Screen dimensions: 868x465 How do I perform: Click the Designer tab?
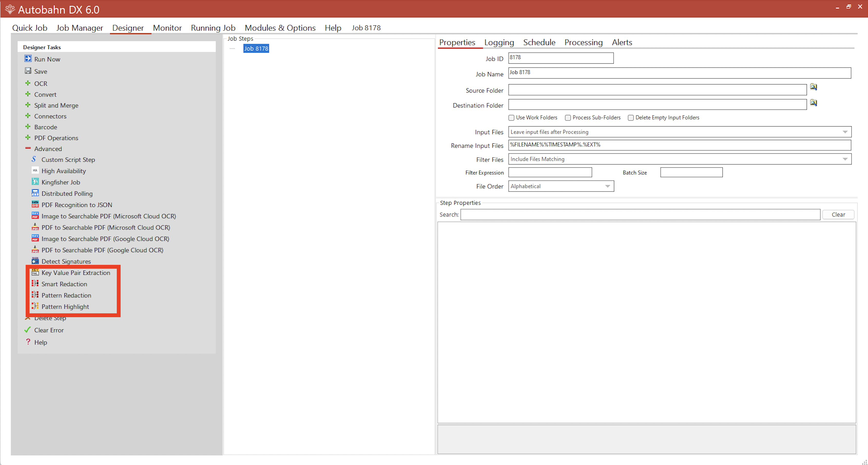click(x=128, y=28)
